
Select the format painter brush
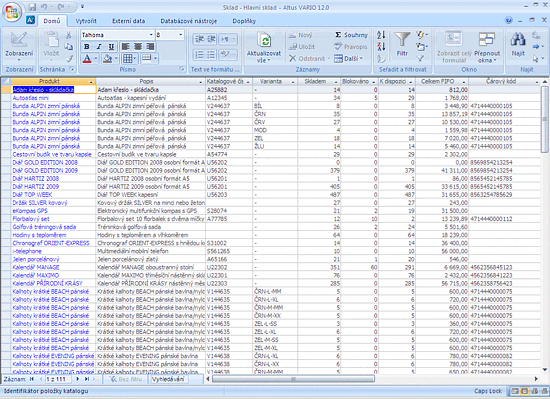click(69, 58)
